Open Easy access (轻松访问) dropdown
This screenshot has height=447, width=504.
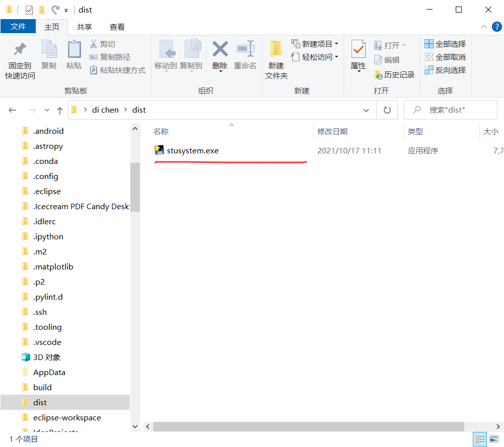(315, 57)
